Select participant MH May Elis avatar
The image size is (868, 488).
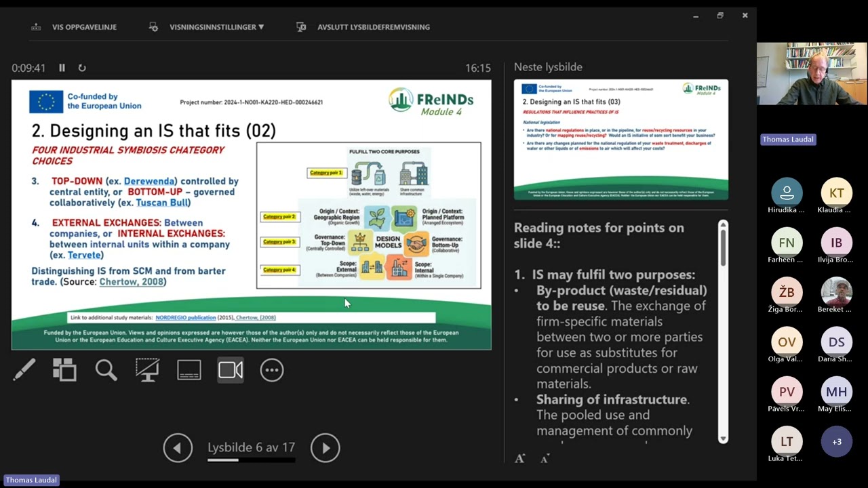pos(836,392)
